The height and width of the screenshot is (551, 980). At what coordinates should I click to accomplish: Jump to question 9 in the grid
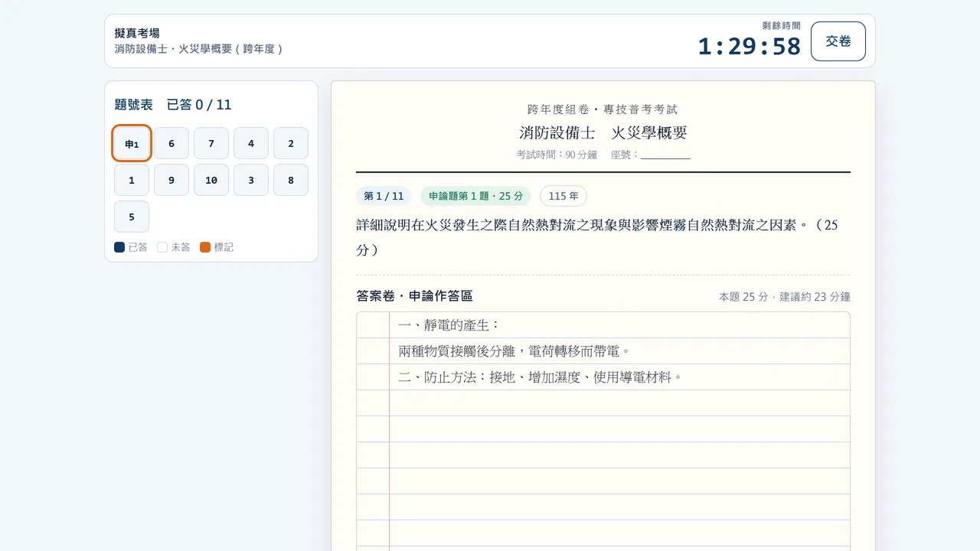tap(171, 181)
